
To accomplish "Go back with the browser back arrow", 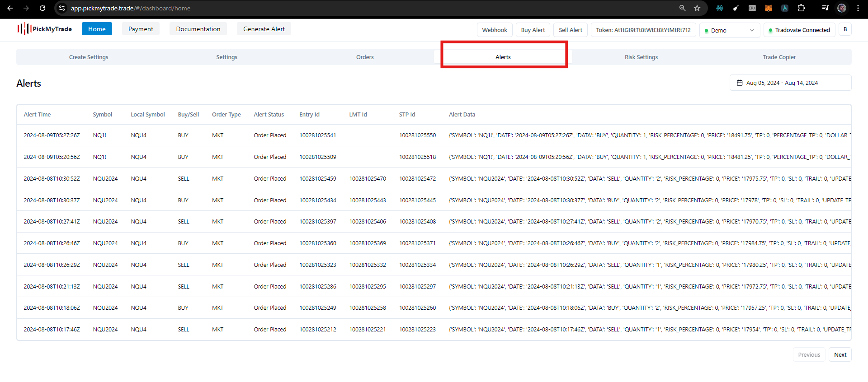I will (x=10, y=8).
